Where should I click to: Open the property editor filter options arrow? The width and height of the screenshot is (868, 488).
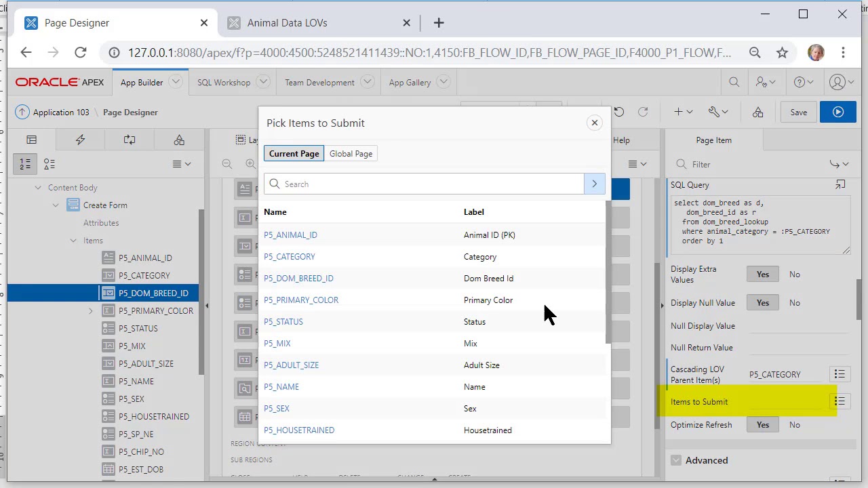point(839,164)
